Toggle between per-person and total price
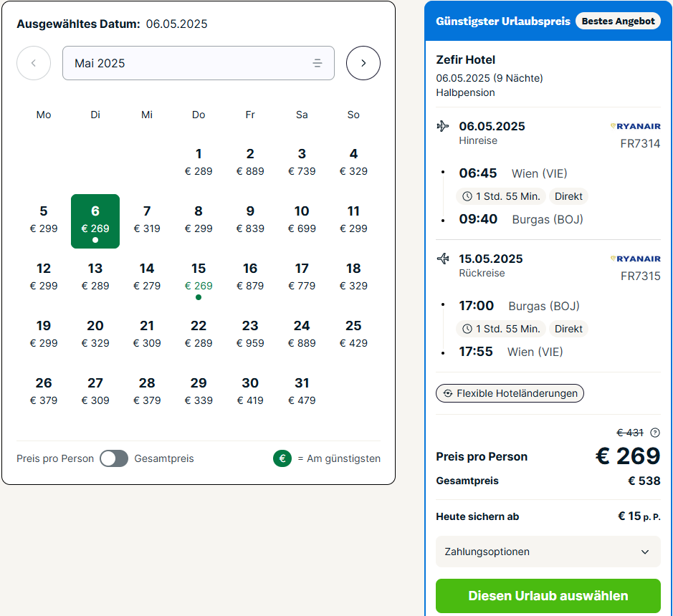The image size is (673, 616). tap(114, 458)
